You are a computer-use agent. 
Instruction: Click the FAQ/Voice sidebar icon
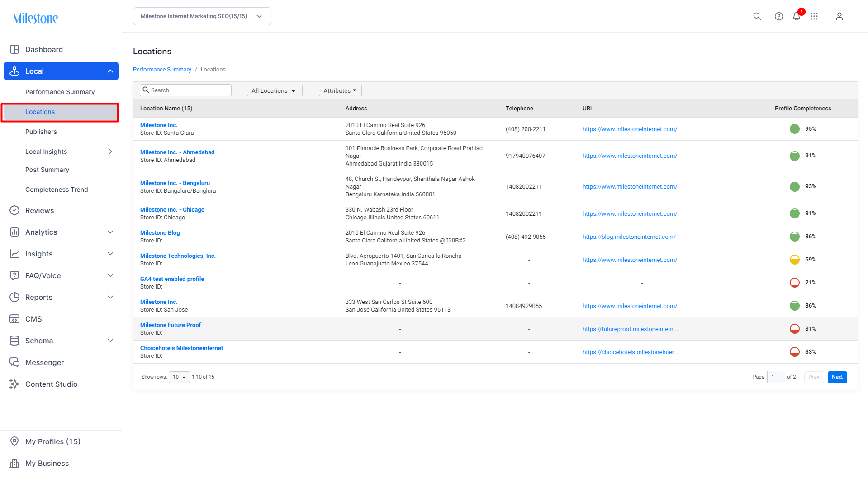point(14,275)
